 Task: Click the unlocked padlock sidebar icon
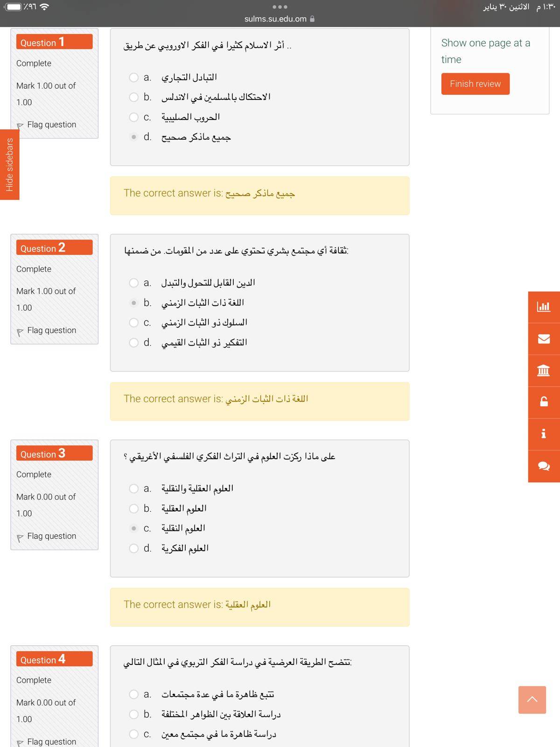click(544, 402)
